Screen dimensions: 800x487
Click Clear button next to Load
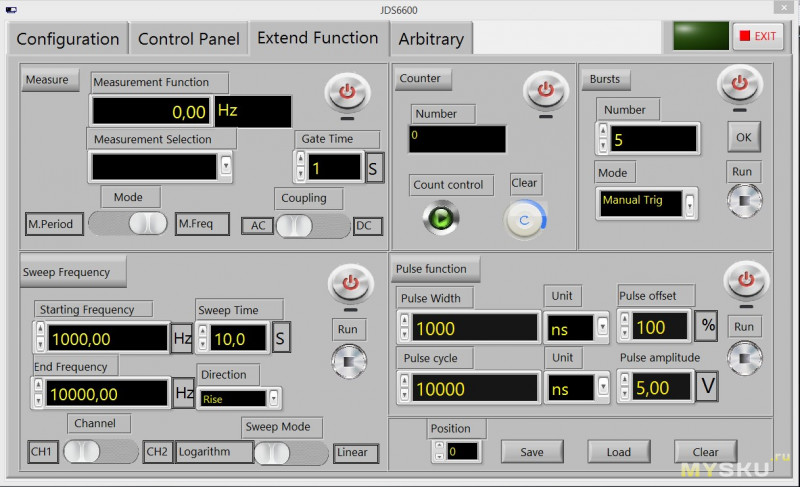point(706,452)
